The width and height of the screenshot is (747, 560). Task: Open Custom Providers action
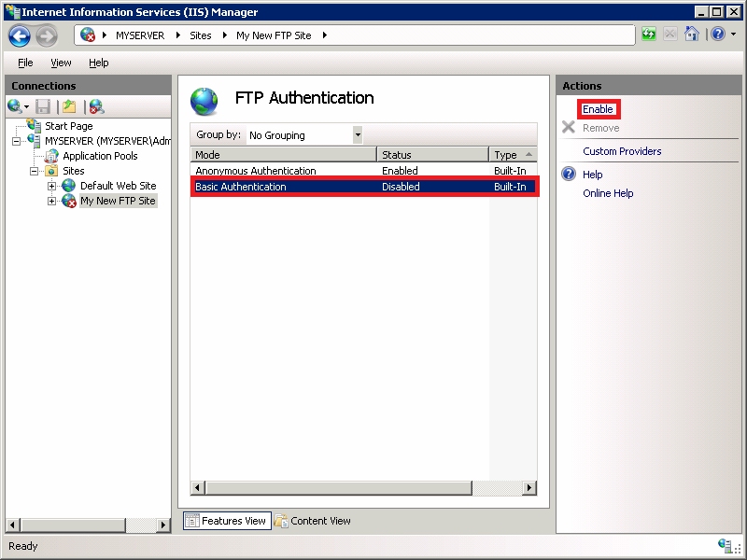point(622,151)
